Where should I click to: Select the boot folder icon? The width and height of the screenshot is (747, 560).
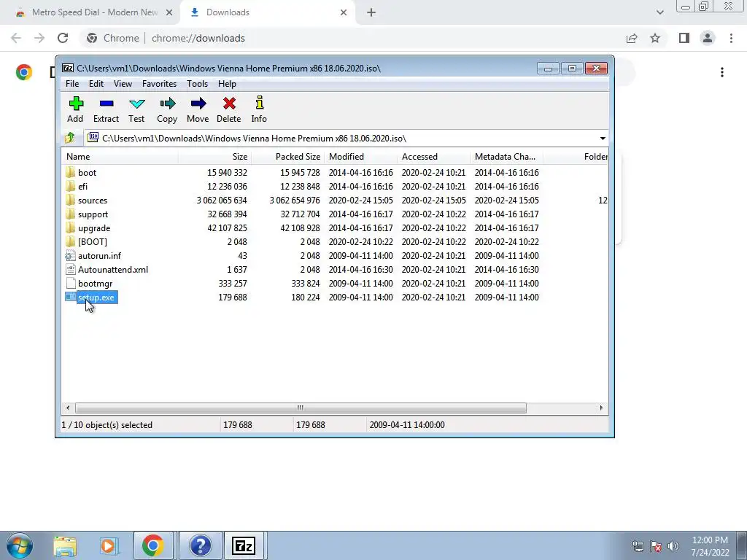71,172
